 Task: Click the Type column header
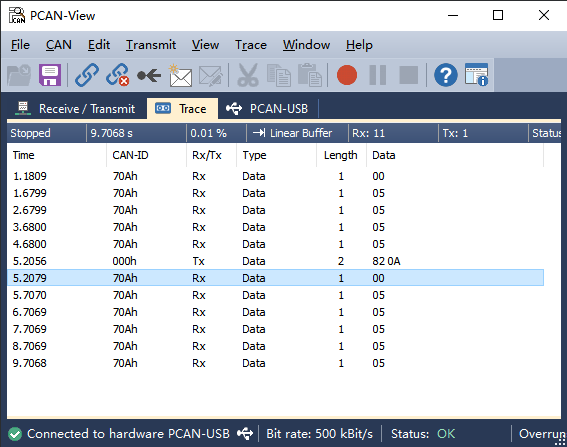coord(276,155)
